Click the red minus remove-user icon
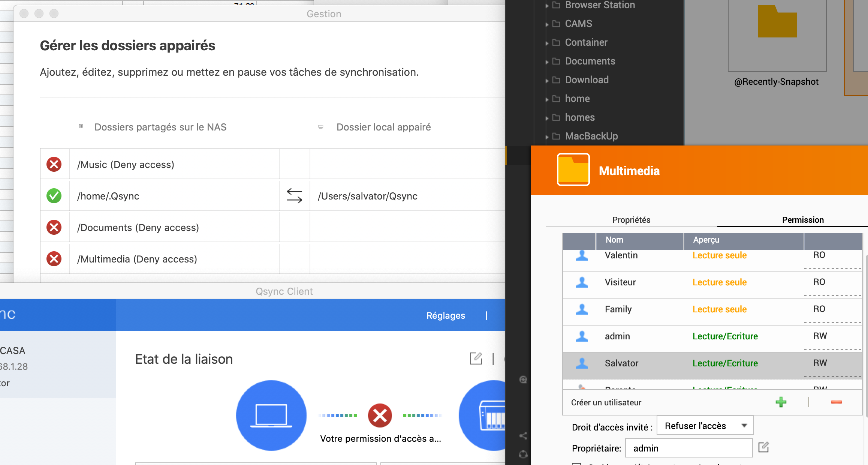This screenshot has height=465, width=868. [x=836, y=402]
